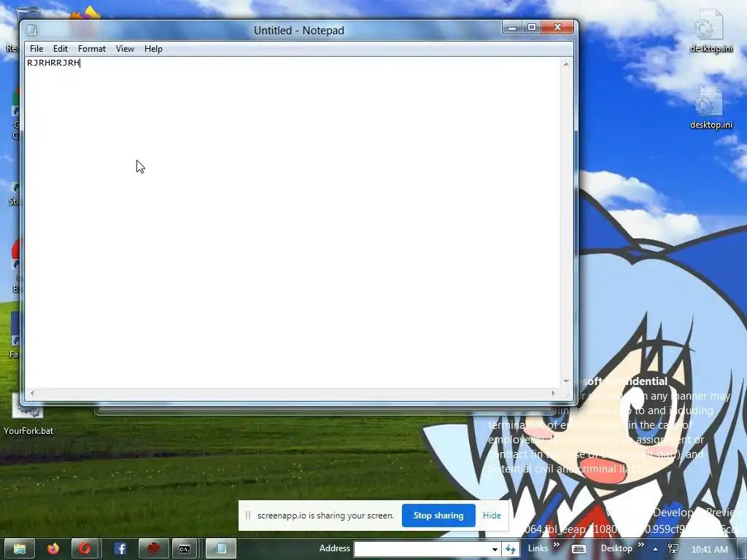
Task: Click the text RJRHRRJRH in the editor
Action: click(53, 63)
